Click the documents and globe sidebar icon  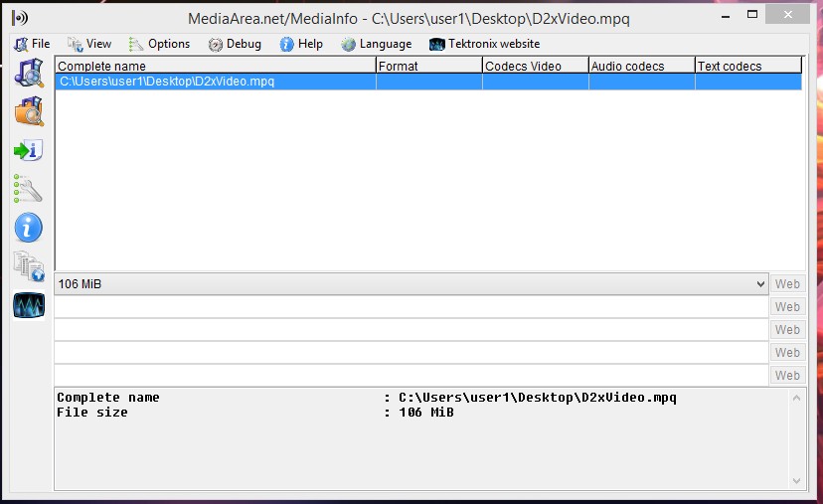click(29, 266)
